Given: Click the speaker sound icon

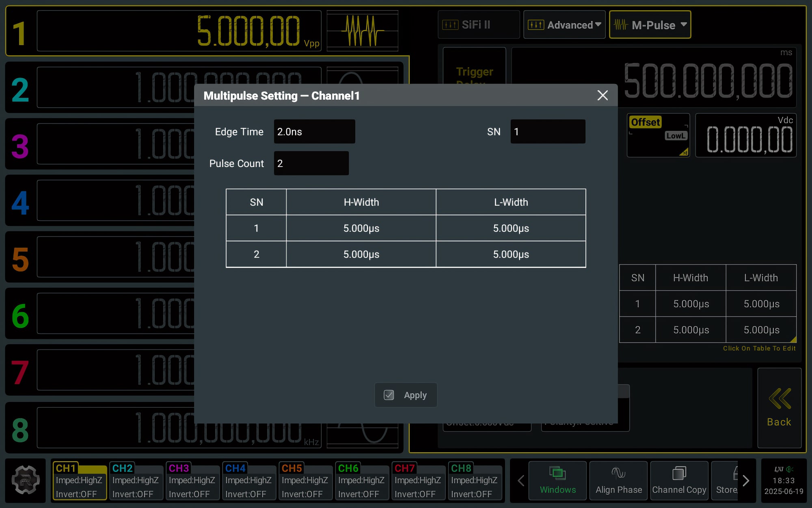Looking at the screenshot, I should [790, 469].
